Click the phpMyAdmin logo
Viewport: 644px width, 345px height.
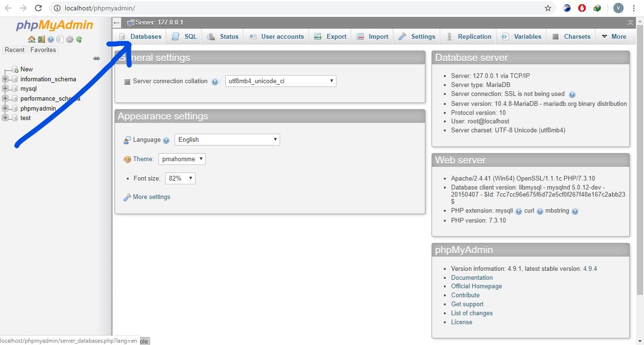point(54,26)
